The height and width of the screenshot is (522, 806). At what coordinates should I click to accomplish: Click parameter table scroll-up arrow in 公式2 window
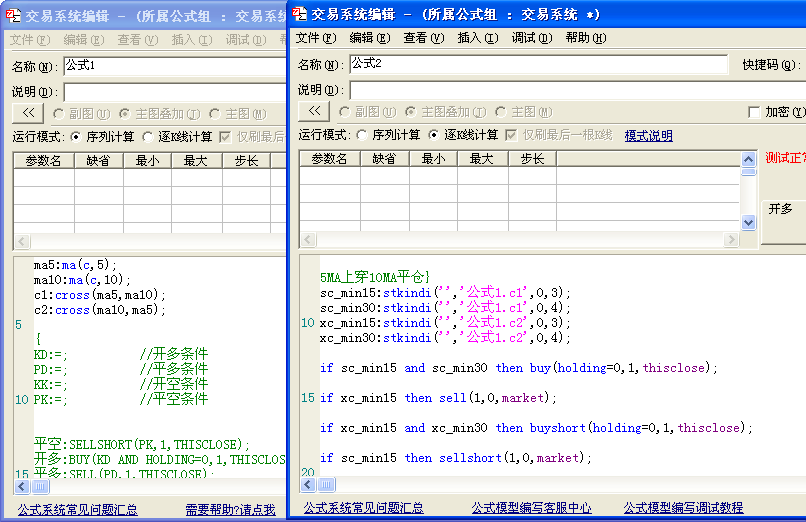coord(748,159)
